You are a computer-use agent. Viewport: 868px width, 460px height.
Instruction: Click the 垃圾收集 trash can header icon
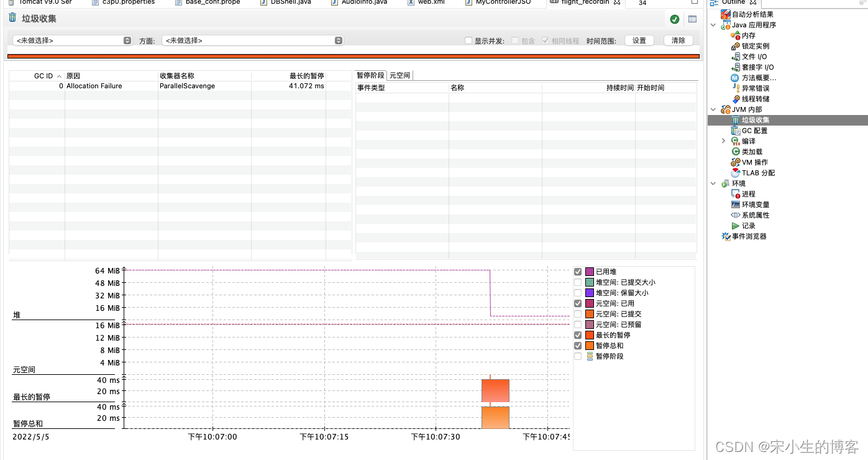click(x=12, y=17)
